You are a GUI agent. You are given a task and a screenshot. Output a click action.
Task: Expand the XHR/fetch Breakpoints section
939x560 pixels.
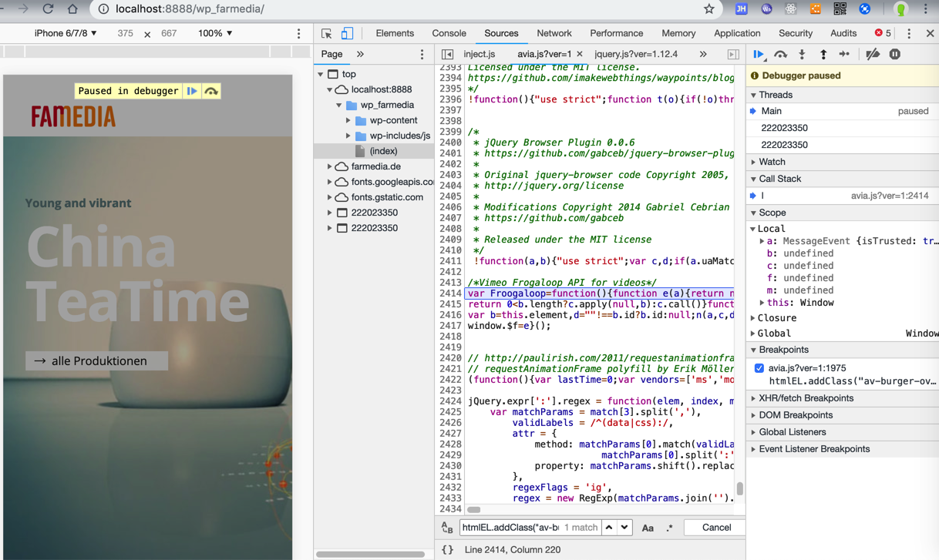point(806,398)
